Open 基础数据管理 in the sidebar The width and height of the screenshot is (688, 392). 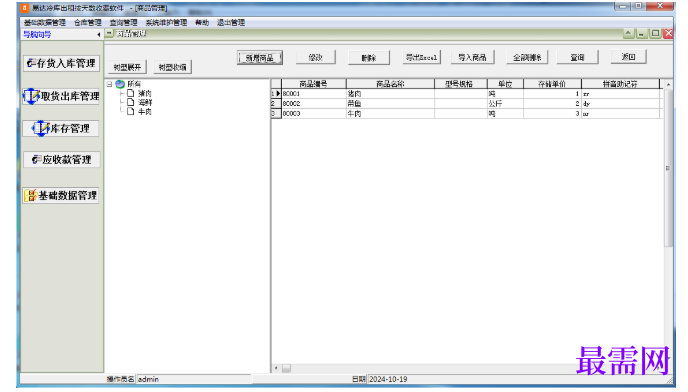[61, 195]
